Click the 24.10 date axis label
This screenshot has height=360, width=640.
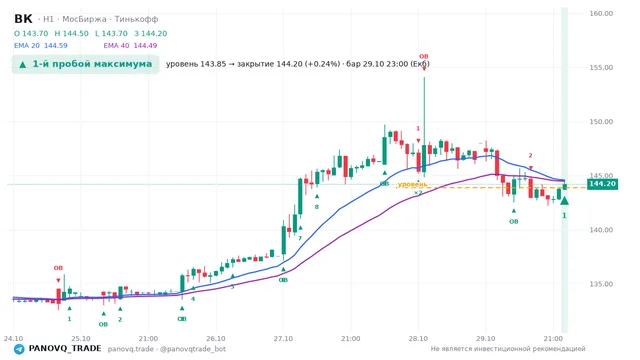coord(13,339)
